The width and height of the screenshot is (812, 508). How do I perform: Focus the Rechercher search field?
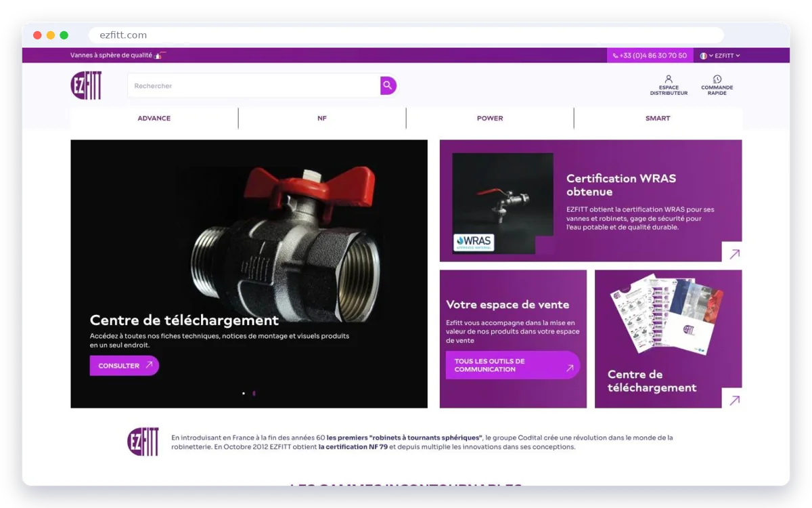254,85
